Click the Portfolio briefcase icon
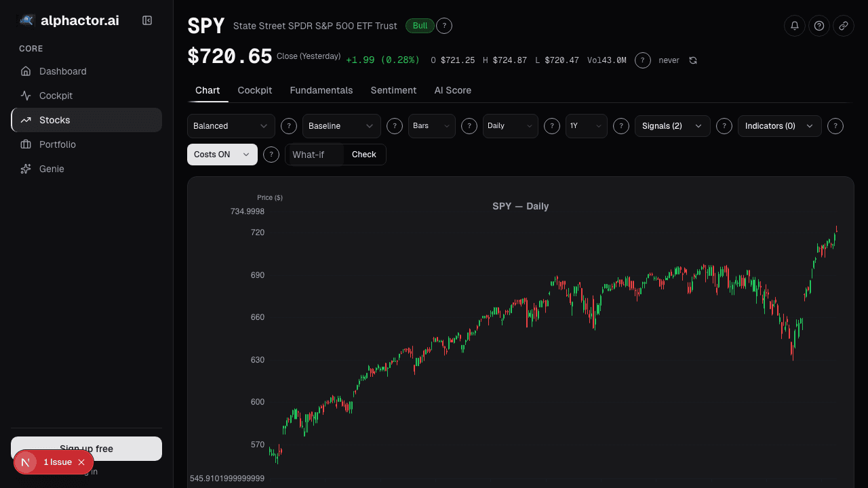Screen dimensions: 868x488 [26, 144]
